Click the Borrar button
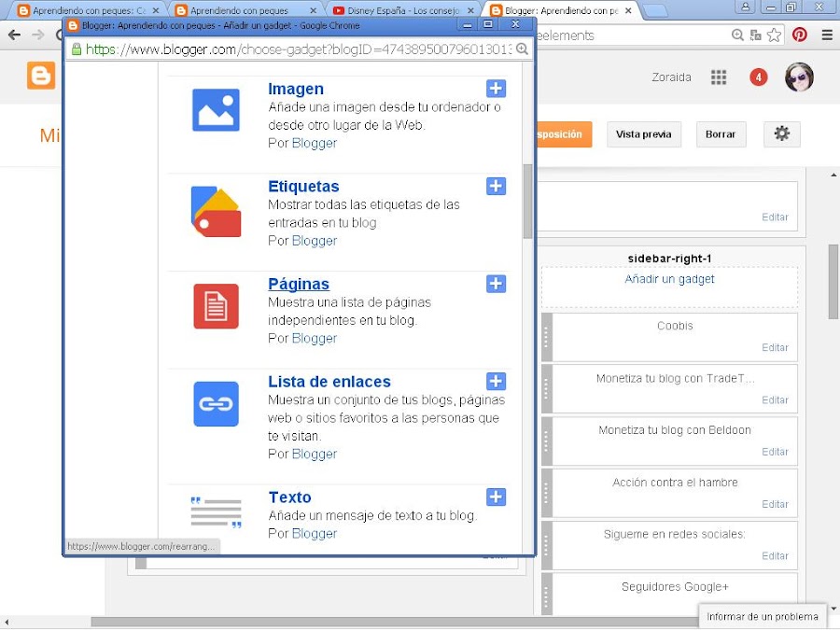This screenshot has width=840, height=630. tap(721, 133)
